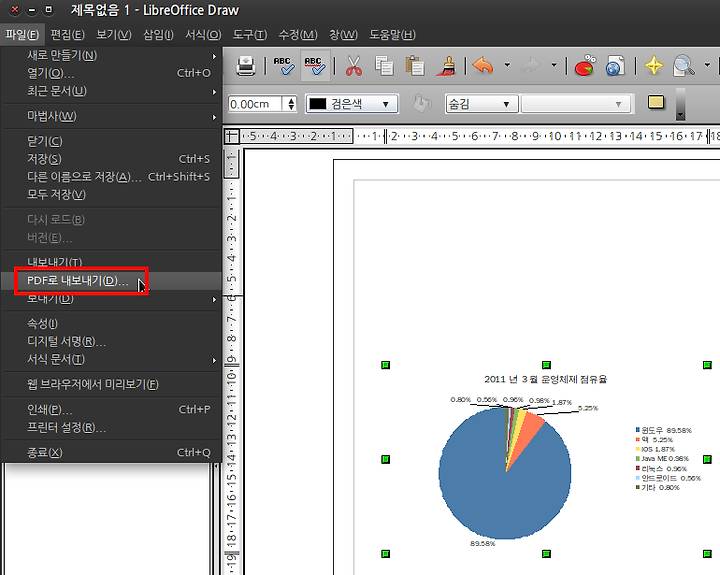Image resolution: width=720 pixels, height=575 pixels.
Task: Expand 새로 만들기(N) submenu
Action: coord(111,56)
